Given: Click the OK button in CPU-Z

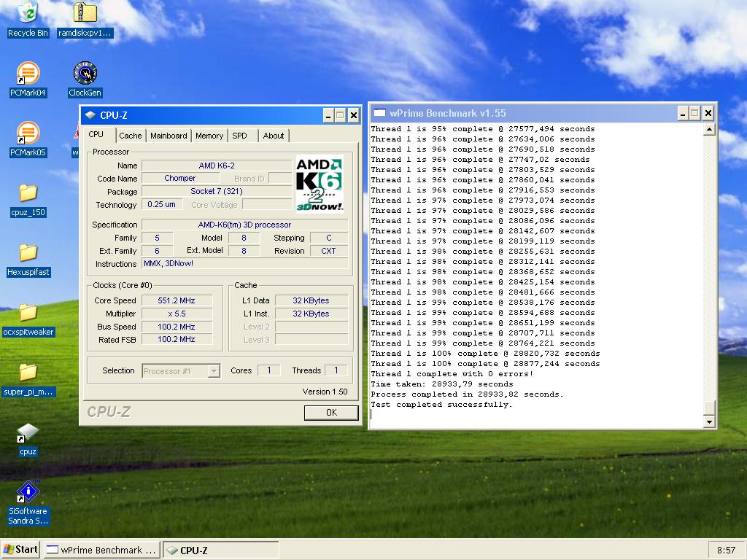Looking at the screenshot, I should 331,413.
